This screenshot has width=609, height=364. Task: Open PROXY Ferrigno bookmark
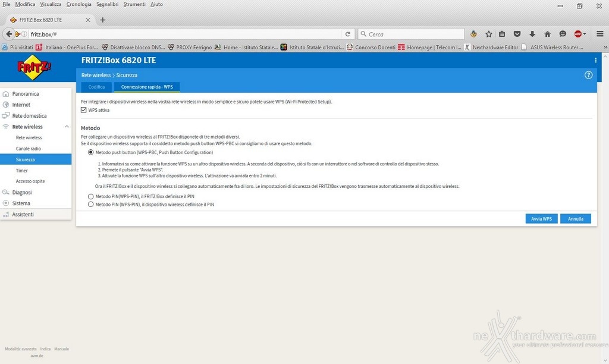click(x=190, y=48)
